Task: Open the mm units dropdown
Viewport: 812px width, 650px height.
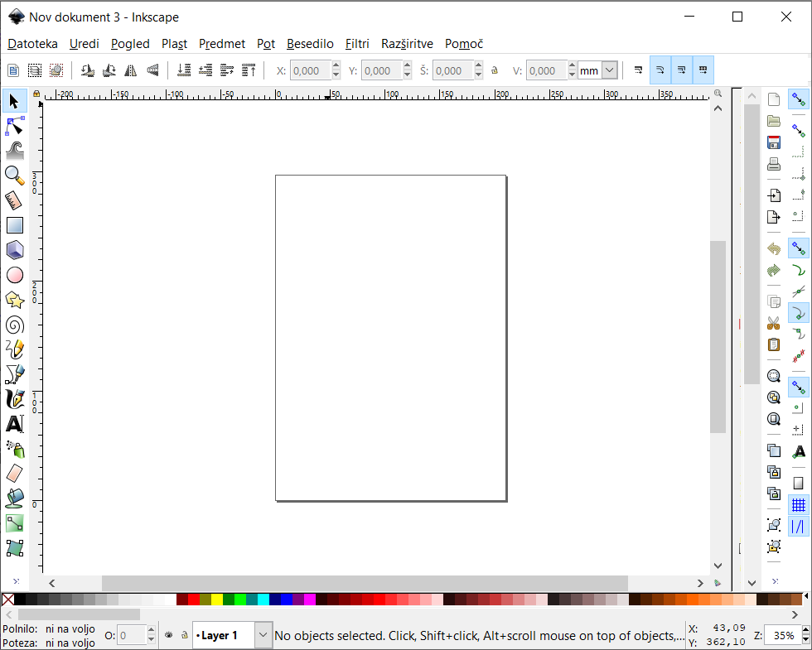Action: (610, 71)
